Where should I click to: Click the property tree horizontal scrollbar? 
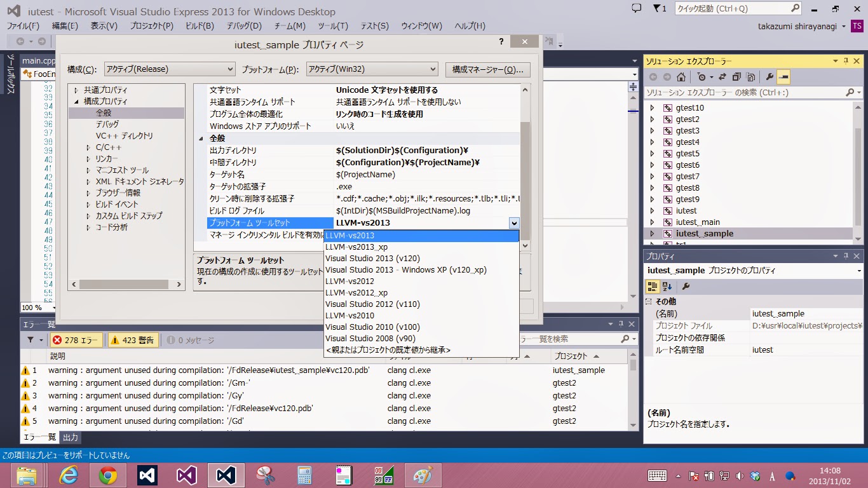tap(126, 285)
